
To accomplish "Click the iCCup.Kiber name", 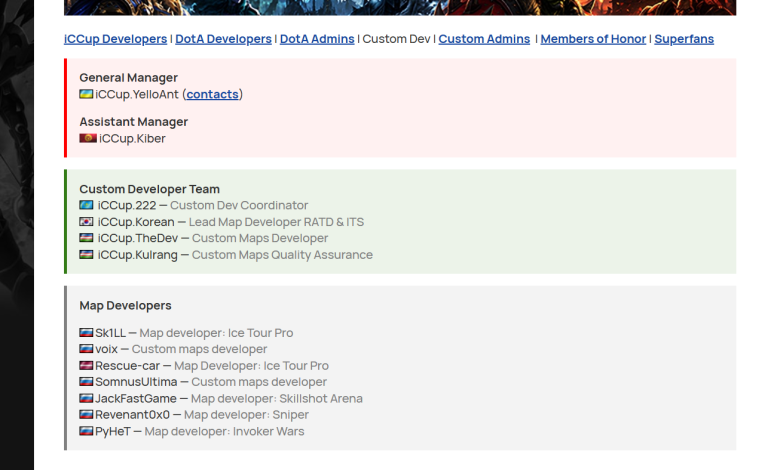I will [x=132, y=139].
